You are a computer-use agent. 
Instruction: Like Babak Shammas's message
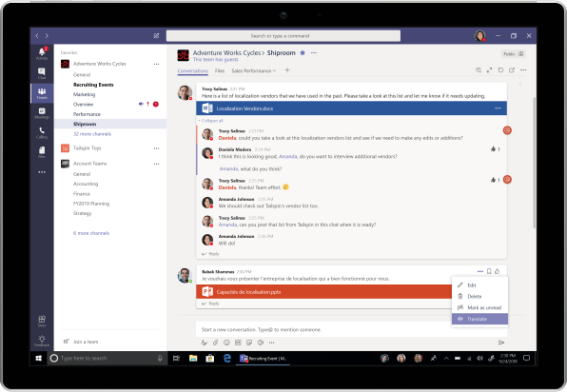tap(498, 271)
